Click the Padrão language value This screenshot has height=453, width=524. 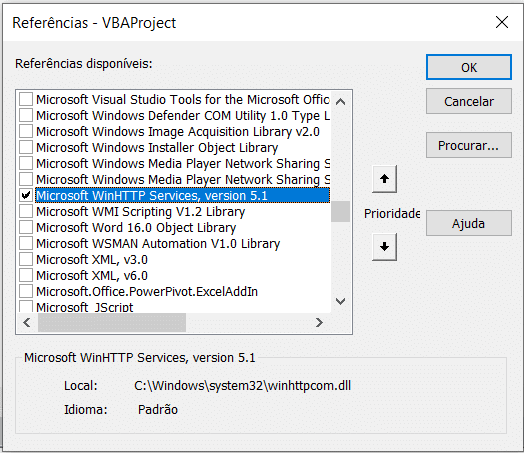pyautogui.click(x=158, y=410)
